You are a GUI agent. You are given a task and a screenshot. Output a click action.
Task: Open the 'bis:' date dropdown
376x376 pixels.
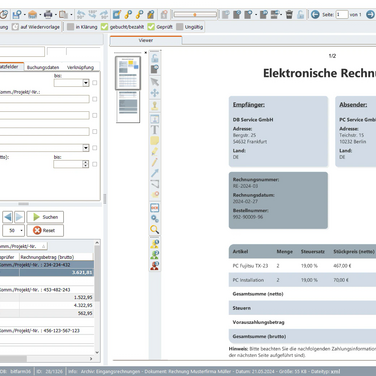pyautogui.click(x=86, y=83)
